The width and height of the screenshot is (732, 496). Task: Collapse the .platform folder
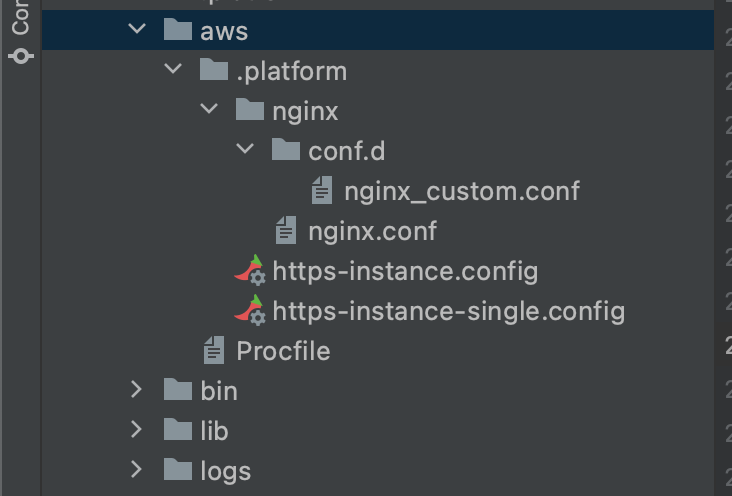pyautogui.click(x=173, y=71)
